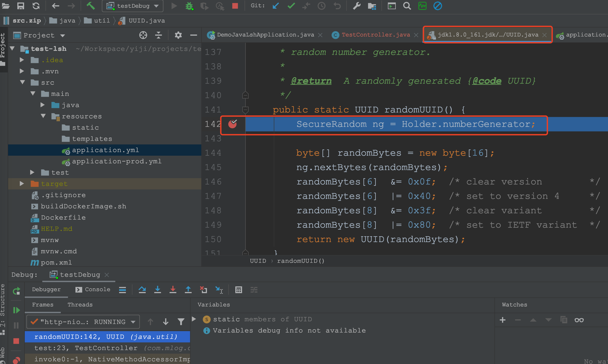Filter frames with funnel icon
The height and width of the screenshot is (364, 608).
[x=181, y=321]
